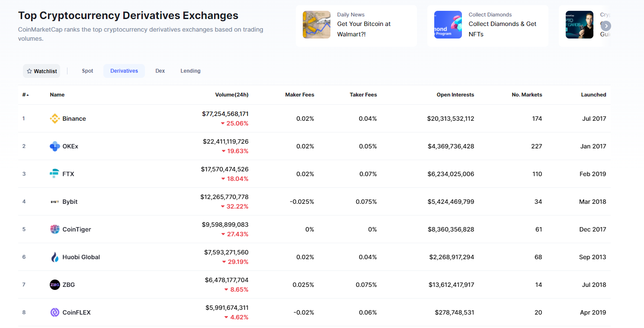Click the OKEx logo icon

click(x=54, y=146)
